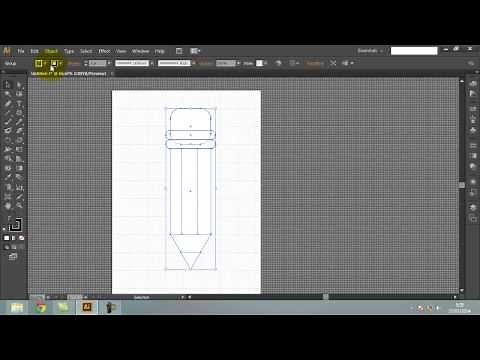The height and width of the screenshot is (360, 480).
Task: Select the Zoom tool in toolbox
Action: click(19, 206)
